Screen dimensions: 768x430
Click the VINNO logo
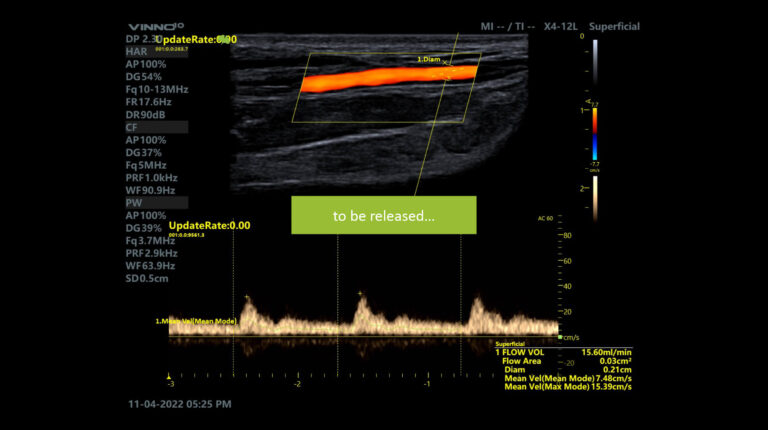click(156, 26)
